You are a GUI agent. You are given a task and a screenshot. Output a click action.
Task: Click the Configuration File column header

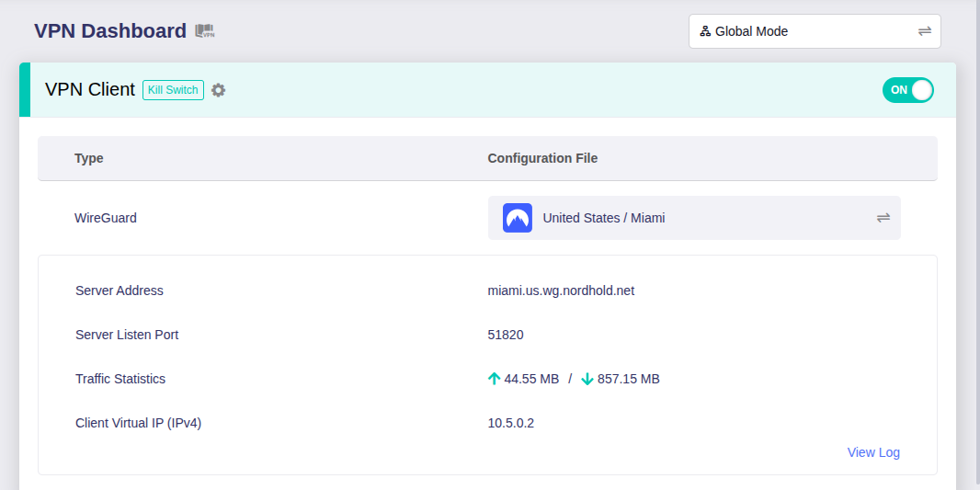(x=542, y=158)
